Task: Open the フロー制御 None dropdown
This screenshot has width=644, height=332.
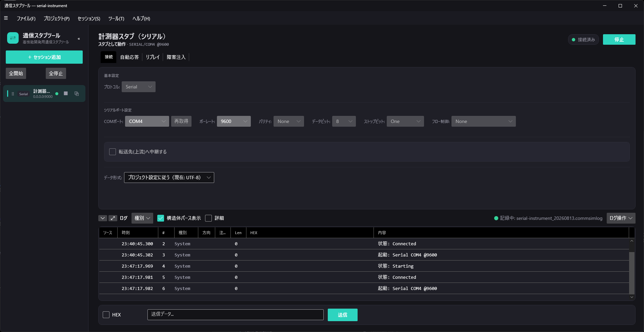Action: click(484, 121)
